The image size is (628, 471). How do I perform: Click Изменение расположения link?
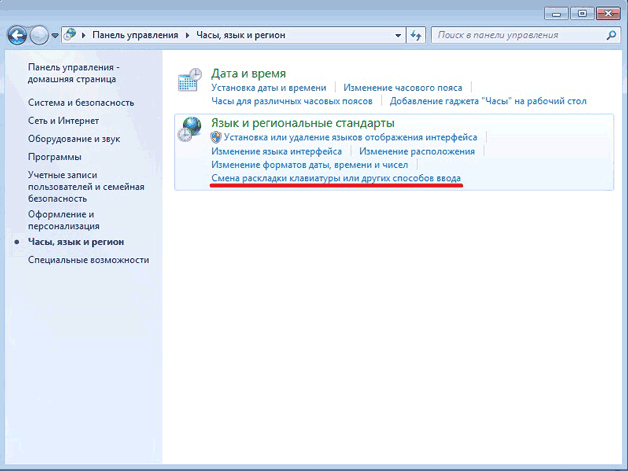click(417, 151)
